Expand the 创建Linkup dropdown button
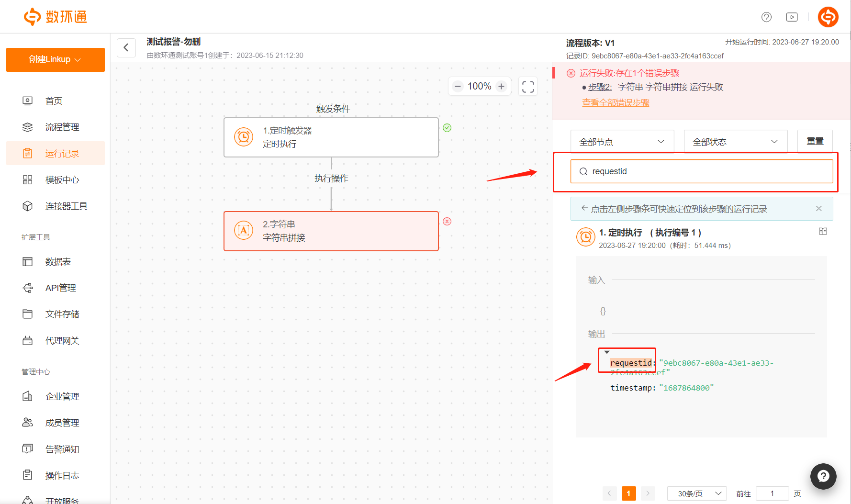851x504 pixels. point(55,60)
